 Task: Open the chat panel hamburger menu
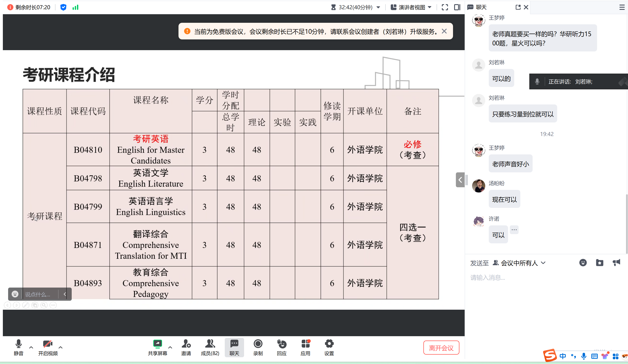(x=621, y=7)
